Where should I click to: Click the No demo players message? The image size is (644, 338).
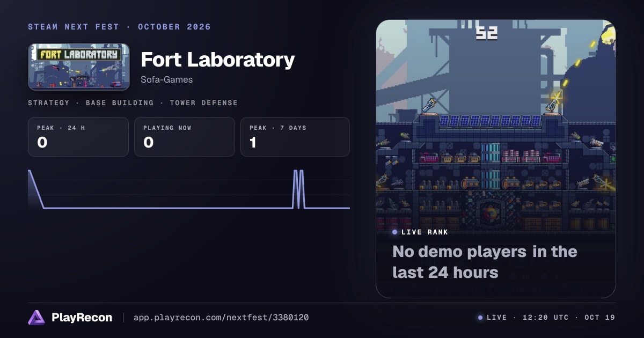[x=485, y=262]
